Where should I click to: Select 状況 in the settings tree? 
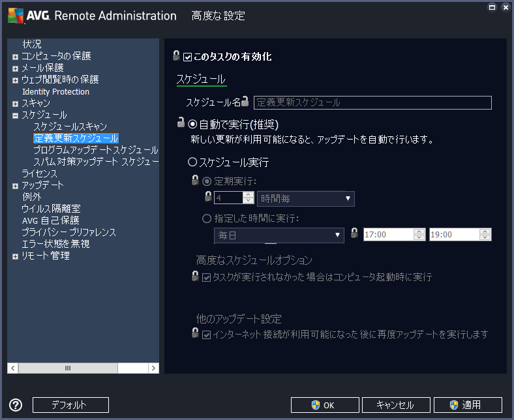[x=32, y=44]
